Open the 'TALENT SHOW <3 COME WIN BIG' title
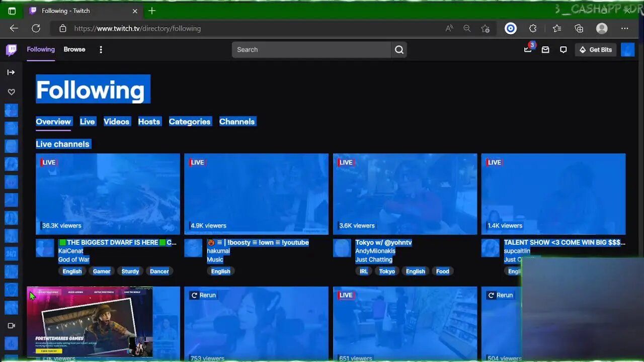 coord(565,242)
